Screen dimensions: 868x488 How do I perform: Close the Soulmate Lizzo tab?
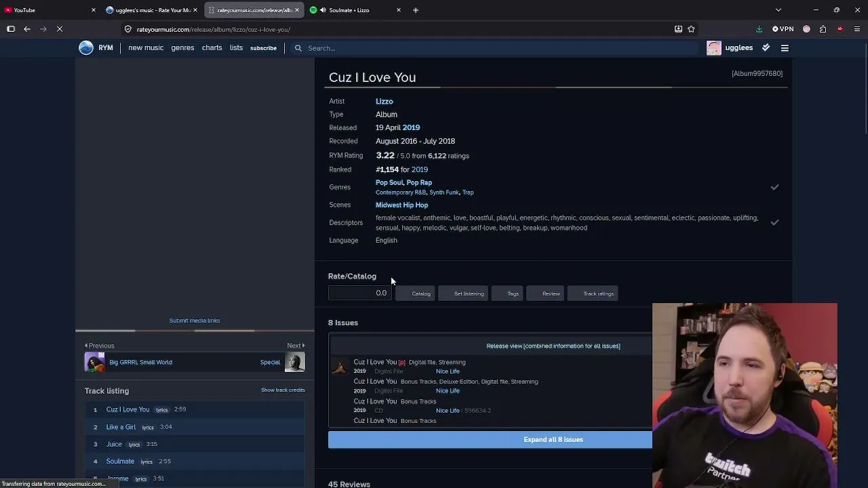point(399,10)
